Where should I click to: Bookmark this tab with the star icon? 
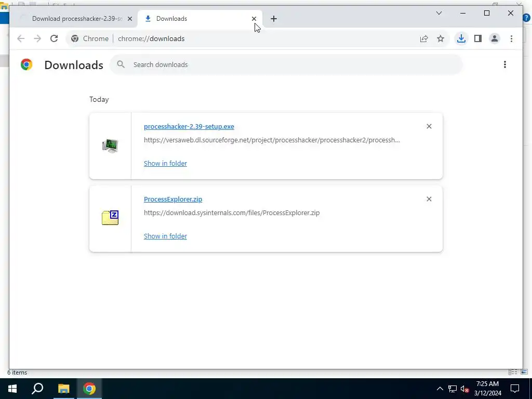(441, 38)
